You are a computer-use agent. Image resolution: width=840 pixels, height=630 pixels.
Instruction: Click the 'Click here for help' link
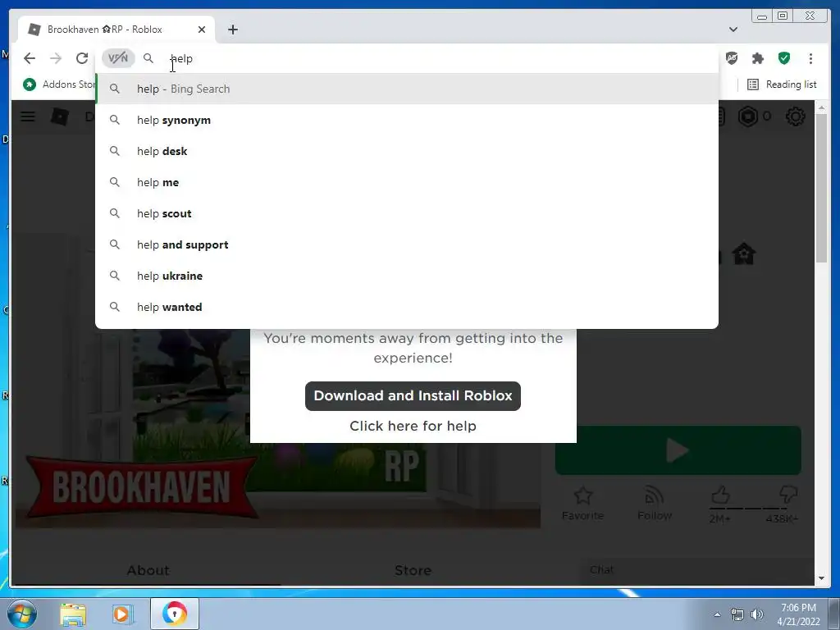coord(413,426)
